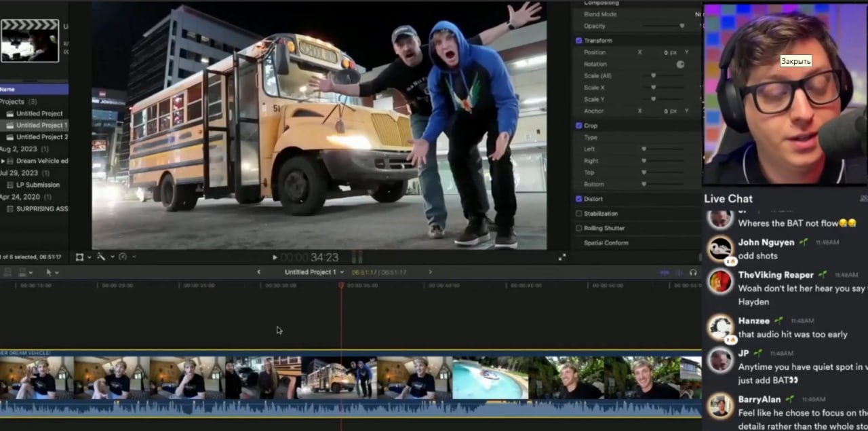Click the film icon beside LP Submission
Viewport: 868px width, 431px height.
tap(9, 185)
